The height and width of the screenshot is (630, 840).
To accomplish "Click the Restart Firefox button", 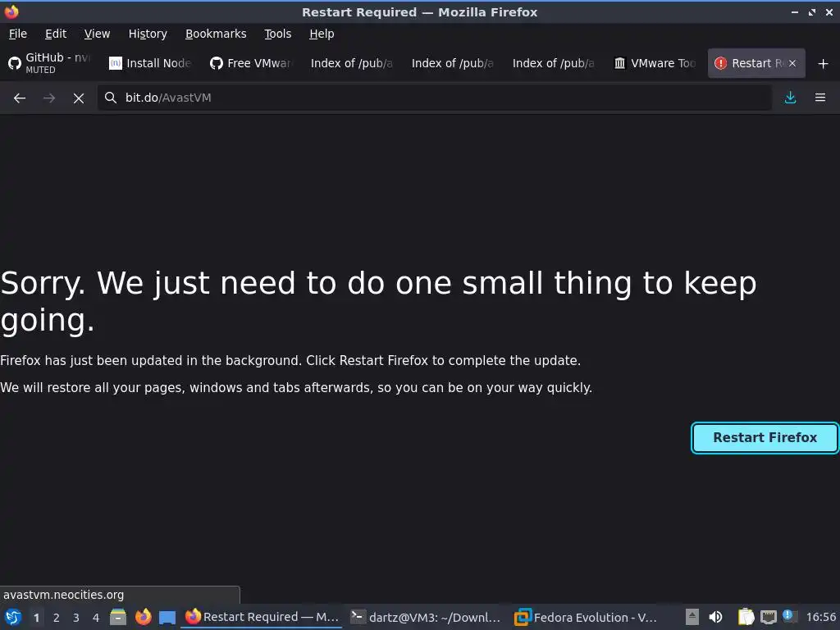I will [765, 438].
